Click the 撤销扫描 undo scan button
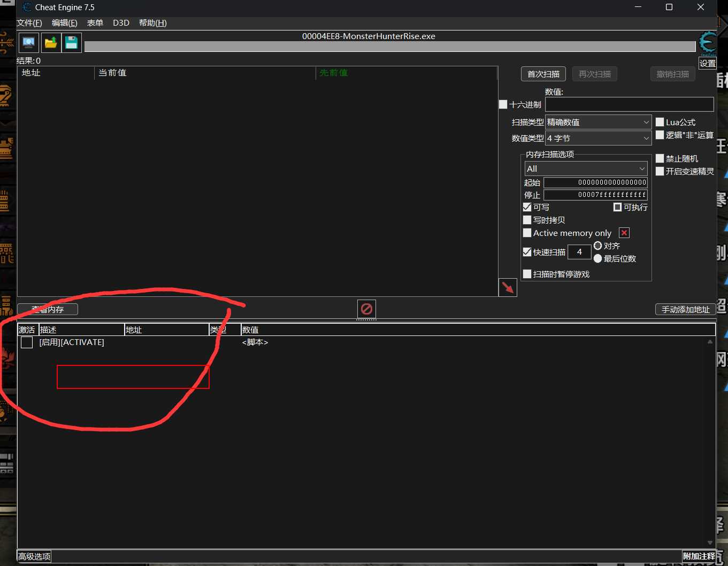Screen dimensions: 728x566 673,74
